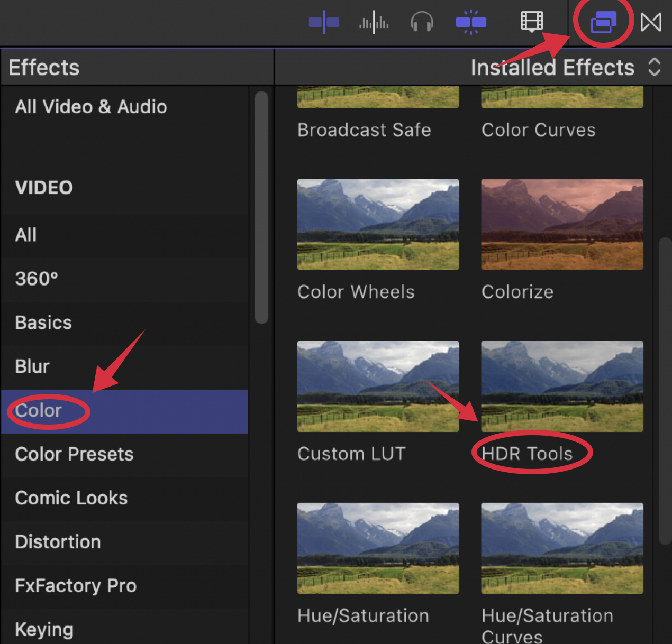This screenshot has width=672, height=644.
Task: Enable solo with the headphones icon
Action: [422, 22]
